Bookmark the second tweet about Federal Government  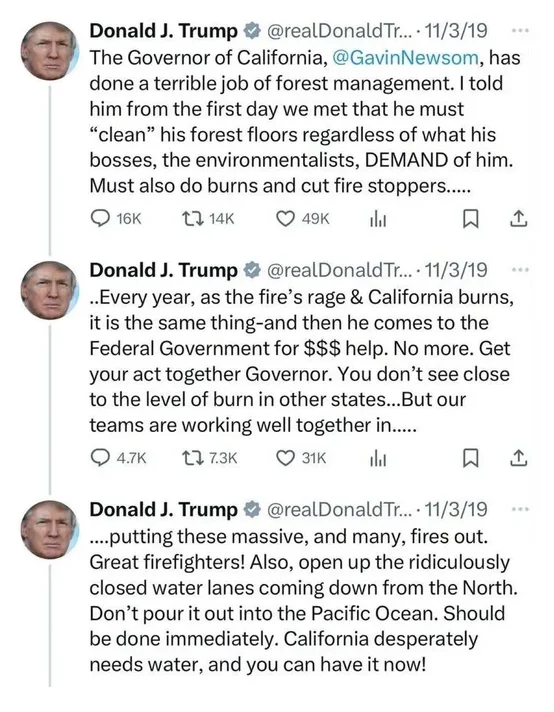point(470,459)
